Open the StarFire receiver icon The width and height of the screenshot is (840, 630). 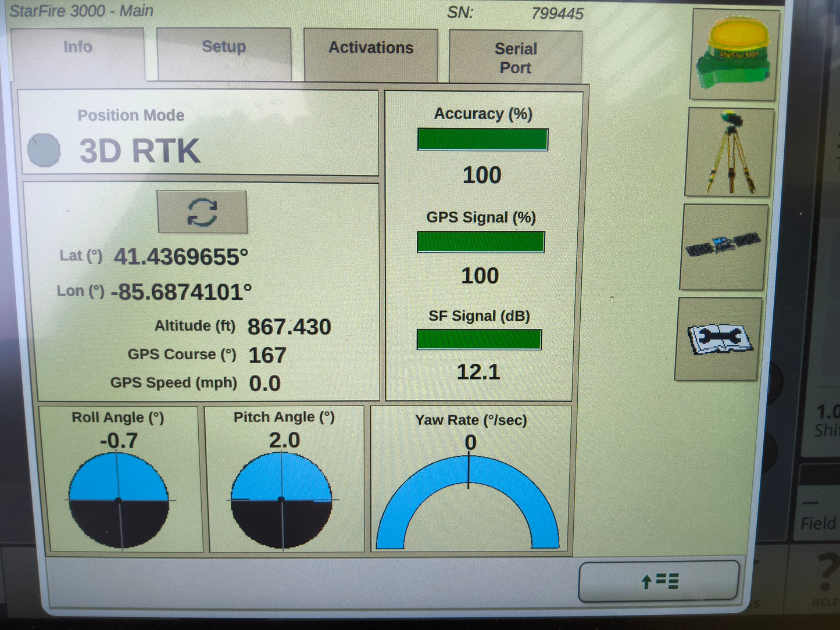[x=735, y=54]
